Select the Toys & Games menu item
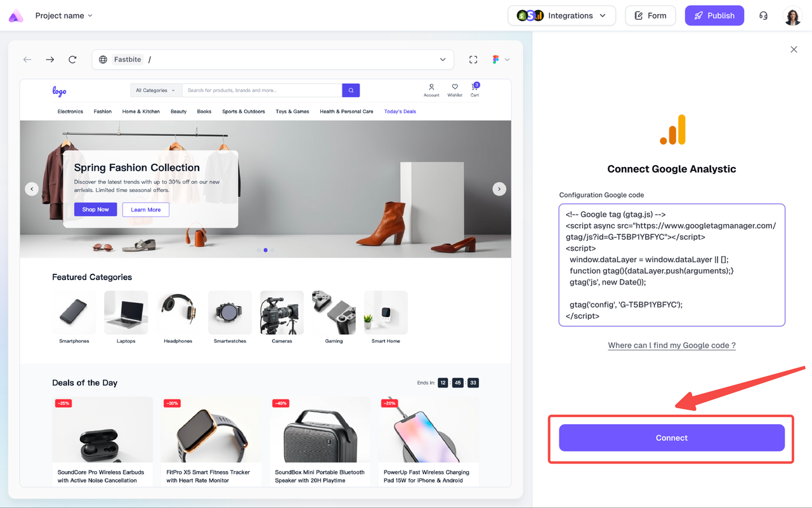Image resolution: width=812 pixels, height=508 pixels. 292,112
